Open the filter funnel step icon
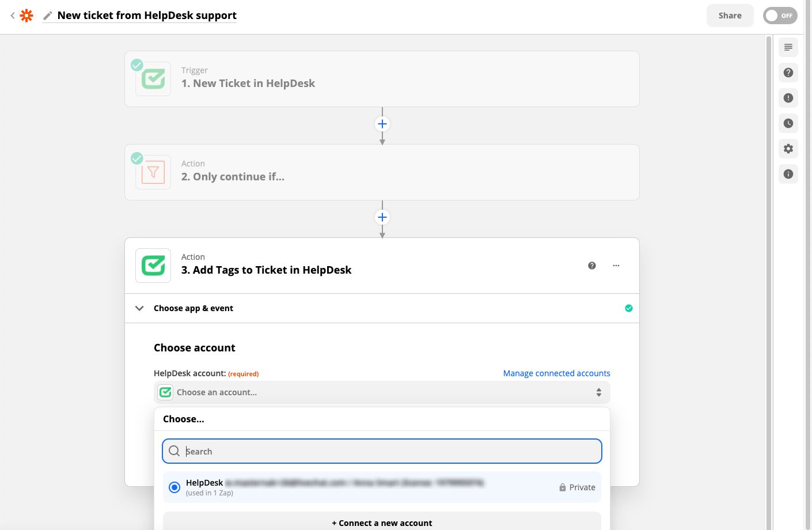 153,172
